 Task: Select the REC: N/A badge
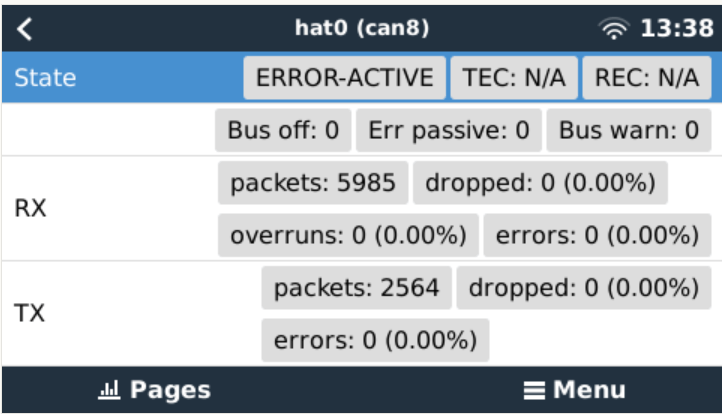tap(645, 78)
